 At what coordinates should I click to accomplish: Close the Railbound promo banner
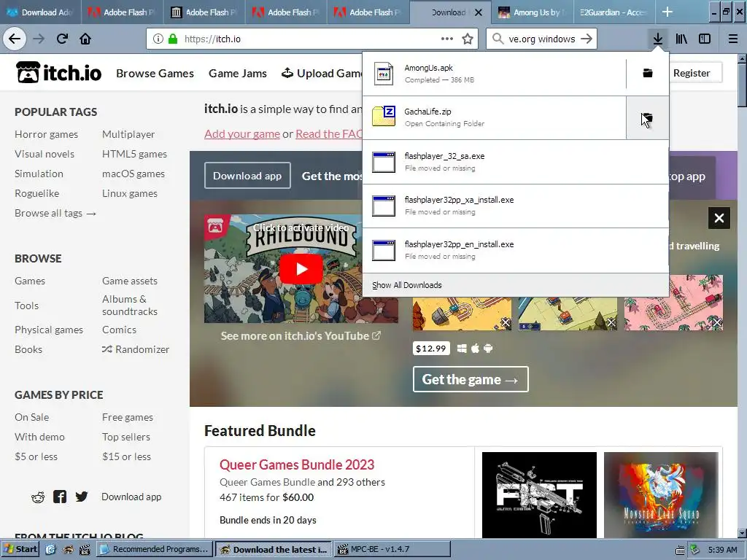tap(719, 218)
